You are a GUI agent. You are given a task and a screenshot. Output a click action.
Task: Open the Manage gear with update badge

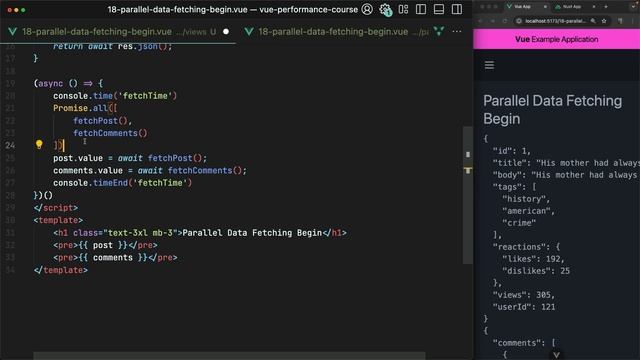[x=385, y=9]
